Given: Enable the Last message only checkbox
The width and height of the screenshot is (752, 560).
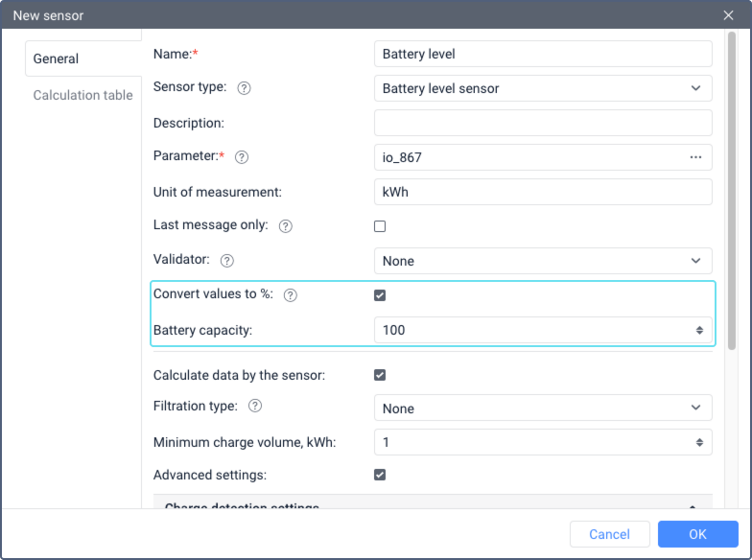Looking at the screenshot, I should (x=380, y=226).
